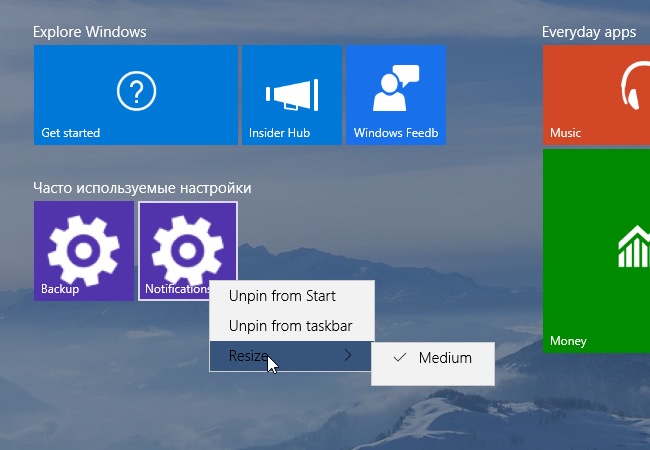Open the Get started tile
650x450 pixels.
[136, 95]
